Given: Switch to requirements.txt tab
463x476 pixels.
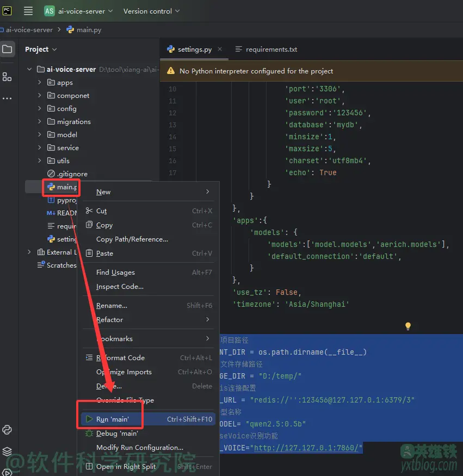Looking at the screenshot, I should (x=266, y=50).
